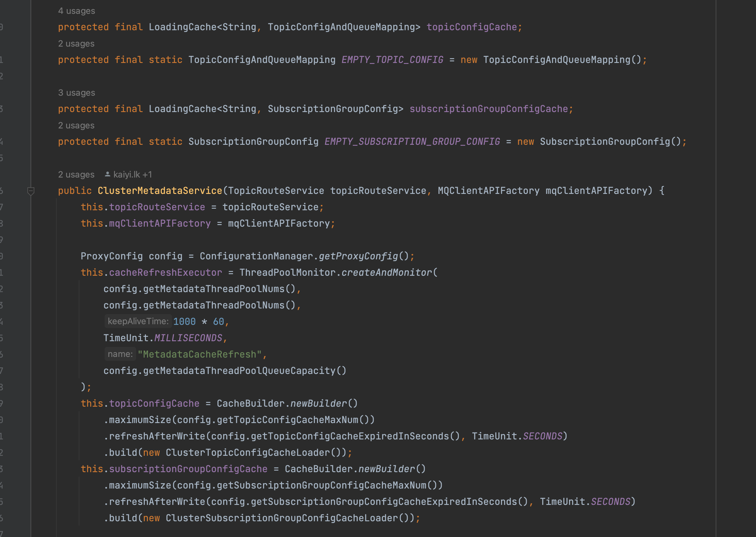756x537 pixels.
Task: Click "2 usages" above EMPTY_TOPIC_CONFIG
Action: [x=76, y=43]
